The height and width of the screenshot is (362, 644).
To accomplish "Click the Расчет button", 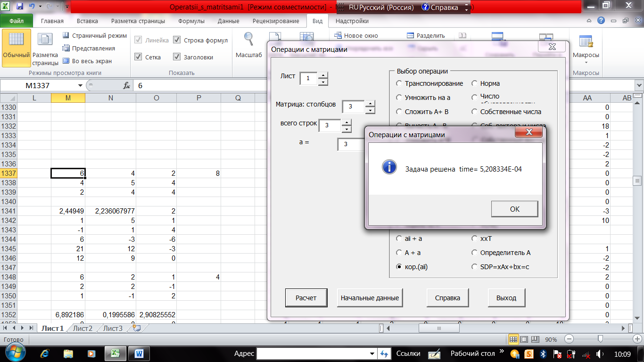I will (x=306, y=298).
